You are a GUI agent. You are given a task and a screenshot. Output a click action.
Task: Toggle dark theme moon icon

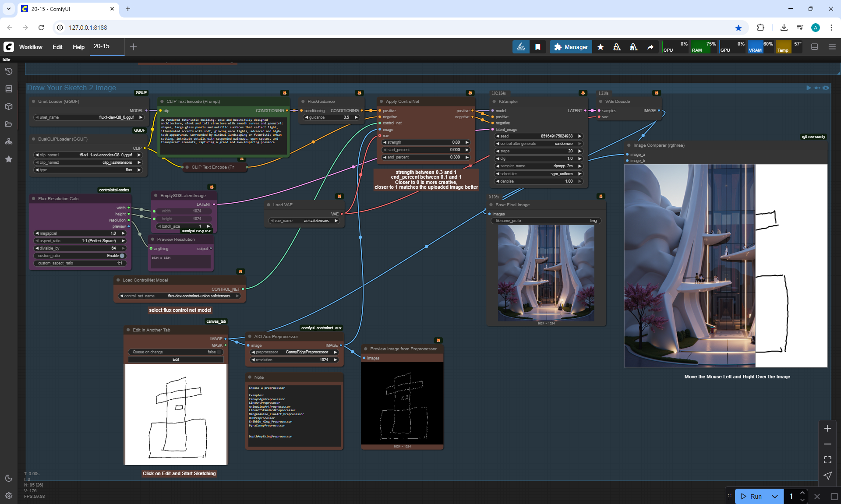tap(9, 478)
